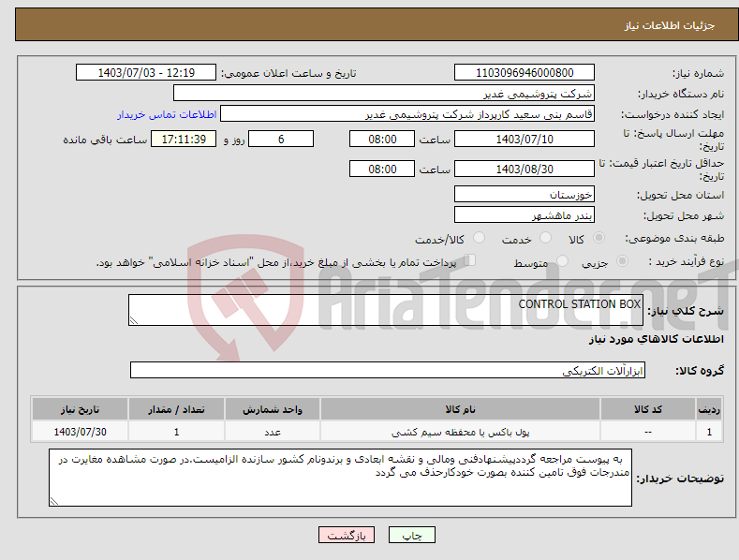
Task: Click the province field خوزستان
Action: [525, 194]
